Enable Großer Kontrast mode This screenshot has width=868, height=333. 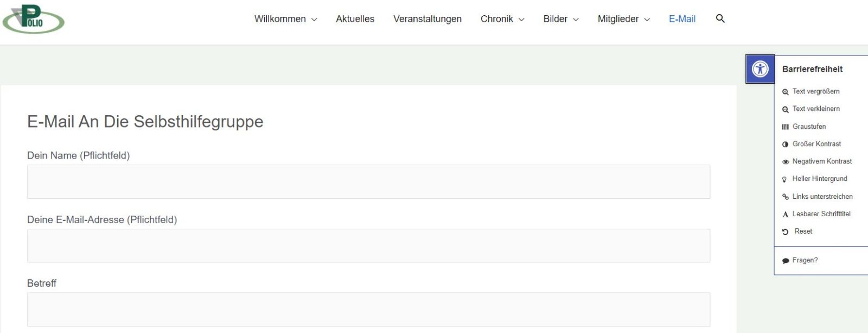click(x=816, y=144)
